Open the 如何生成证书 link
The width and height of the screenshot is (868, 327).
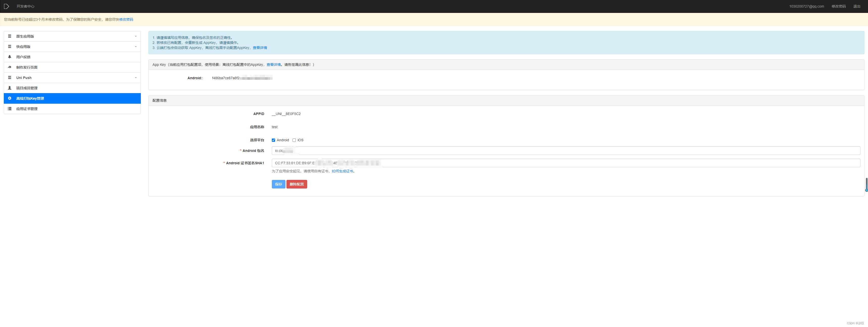click(342, 171)
